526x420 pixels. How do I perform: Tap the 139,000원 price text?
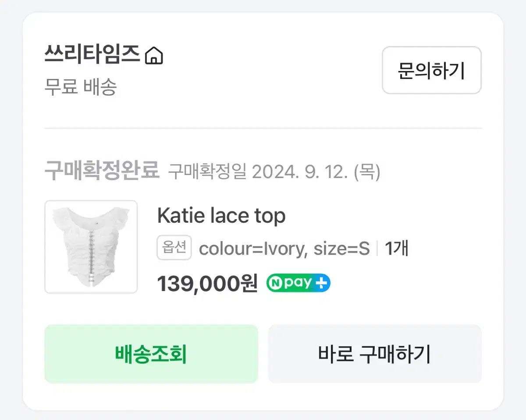[x=207, y=284]
